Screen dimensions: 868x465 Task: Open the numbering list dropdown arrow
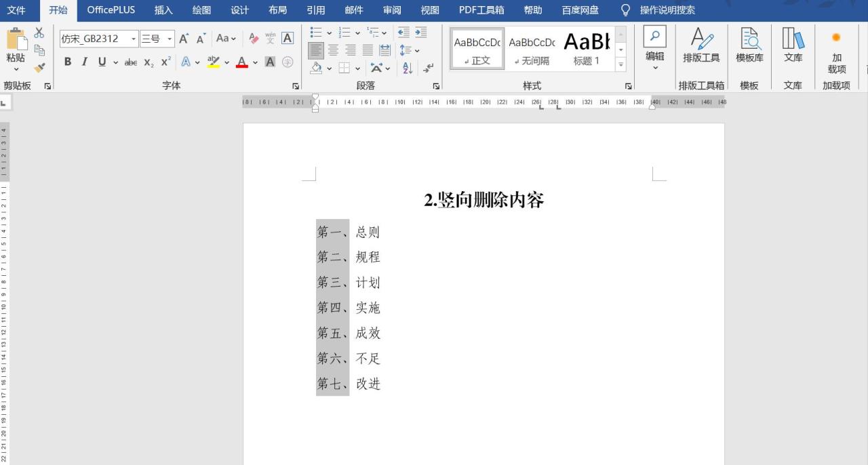pos(358,33)
